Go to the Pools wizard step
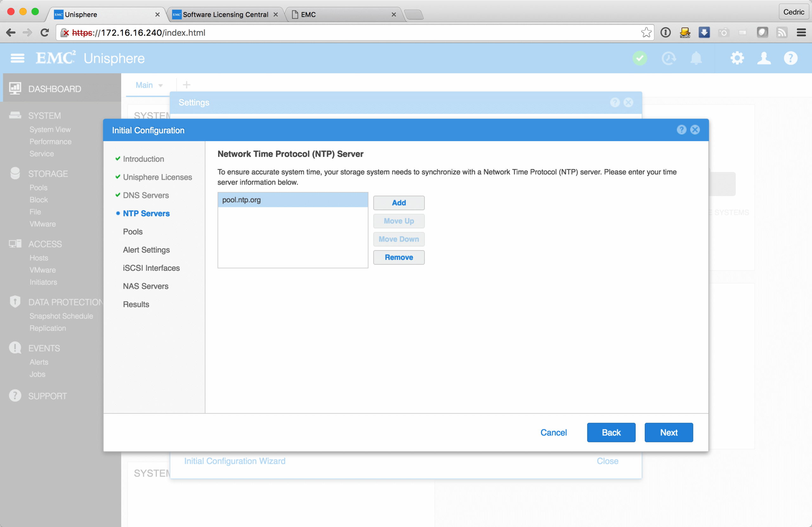Screen dimensions: 812x527 tap(133, 231)
